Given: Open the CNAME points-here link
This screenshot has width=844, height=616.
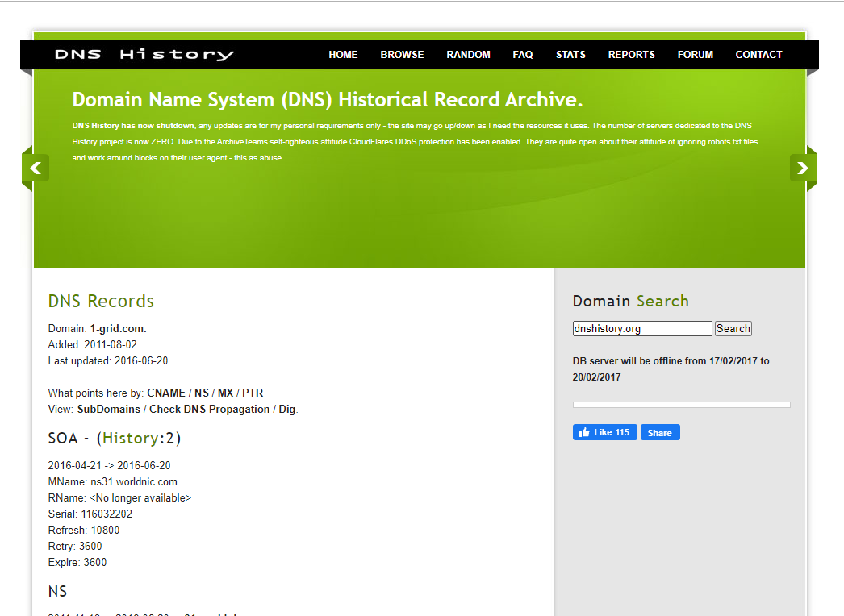Looking at the screenshot, I should tap(166, 393).
